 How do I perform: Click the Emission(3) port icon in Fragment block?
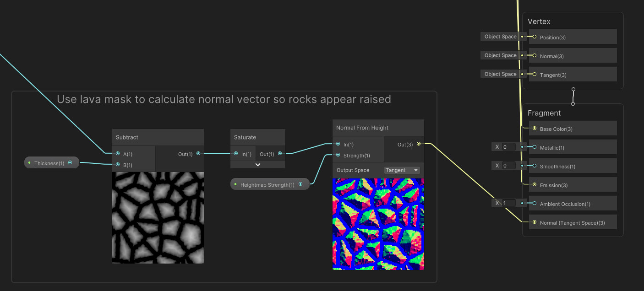point(534,185)
